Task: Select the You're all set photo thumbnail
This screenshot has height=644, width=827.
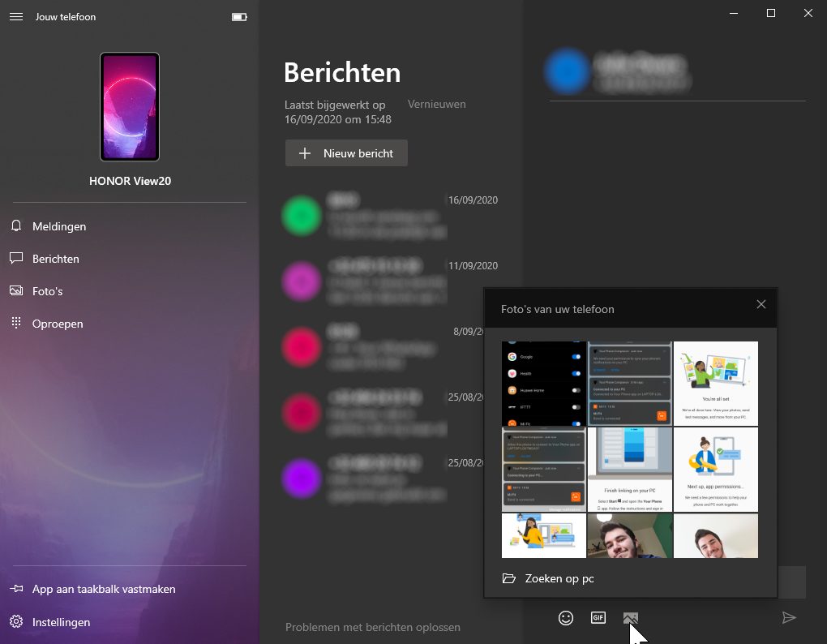Action: tap(716, 384)
